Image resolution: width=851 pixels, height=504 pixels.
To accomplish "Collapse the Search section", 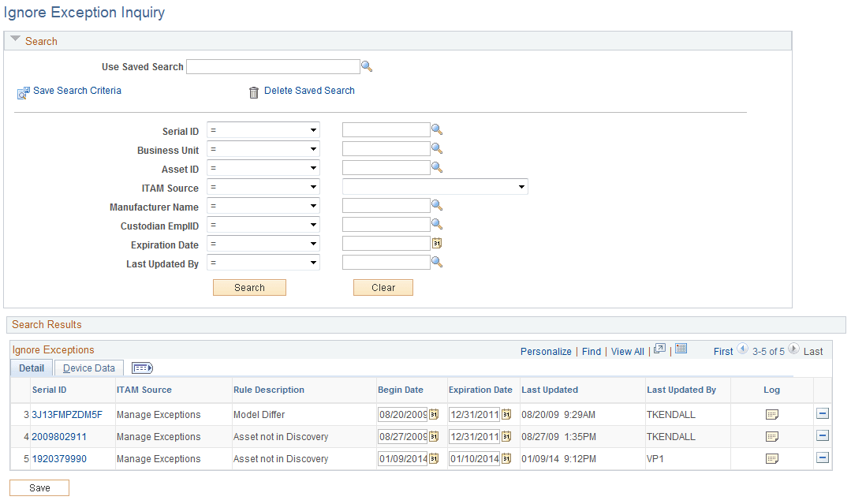I will [x=15, y=38].
